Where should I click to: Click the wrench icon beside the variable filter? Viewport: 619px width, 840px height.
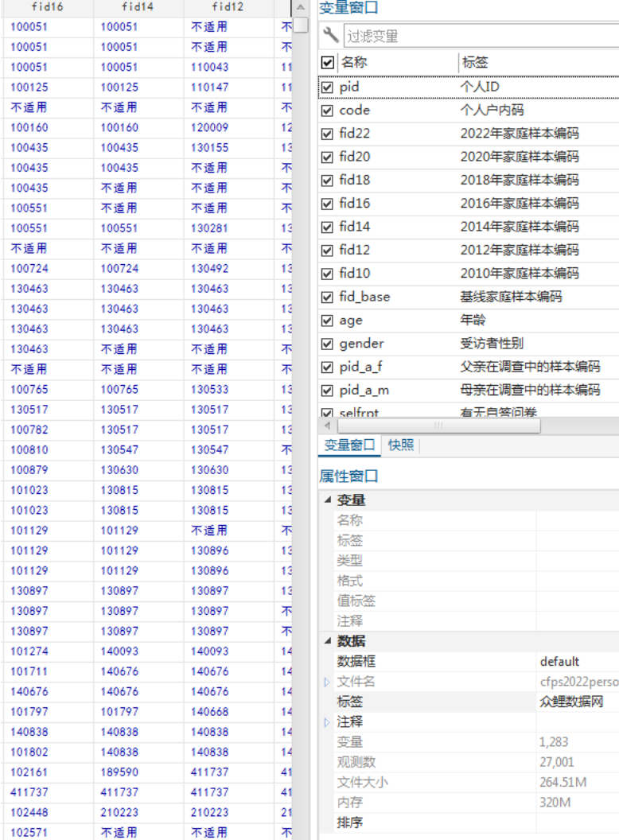[330, 35]
